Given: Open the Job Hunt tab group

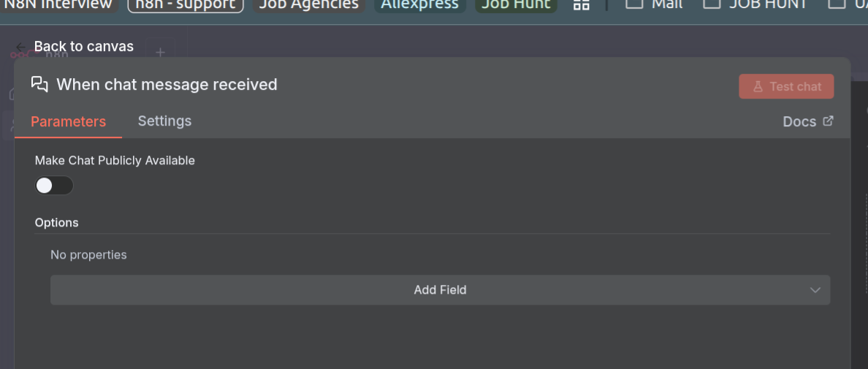Looking at the screenshot, I should coord(516,4).
